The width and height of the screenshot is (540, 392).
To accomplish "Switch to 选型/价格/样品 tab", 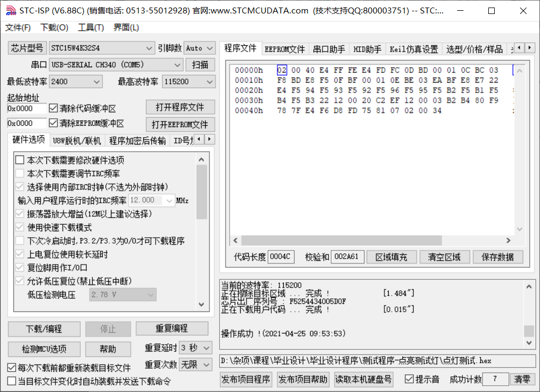I will tap(474, 49).
